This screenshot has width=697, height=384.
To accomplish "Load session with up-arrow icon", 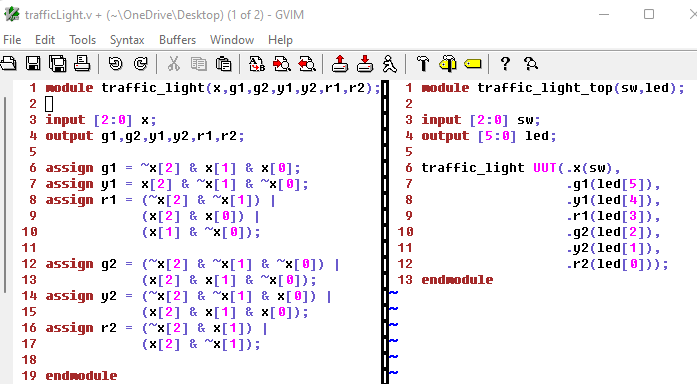I will click(x=340, y=64).
